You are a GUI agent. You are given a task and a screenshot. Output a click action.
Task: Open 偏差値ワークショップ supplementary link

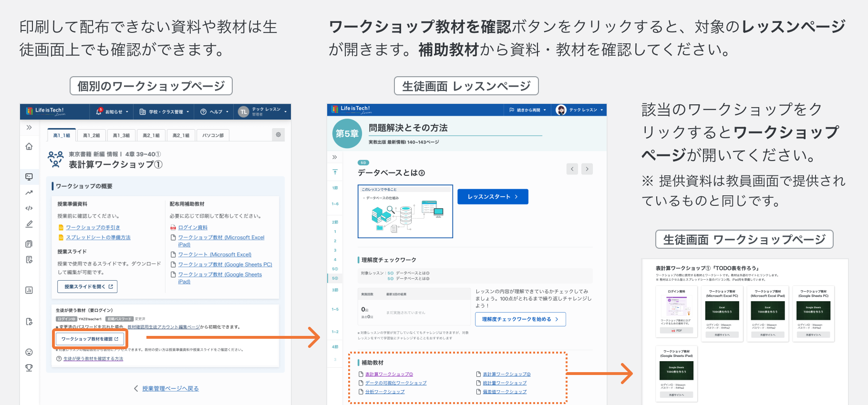505,392
